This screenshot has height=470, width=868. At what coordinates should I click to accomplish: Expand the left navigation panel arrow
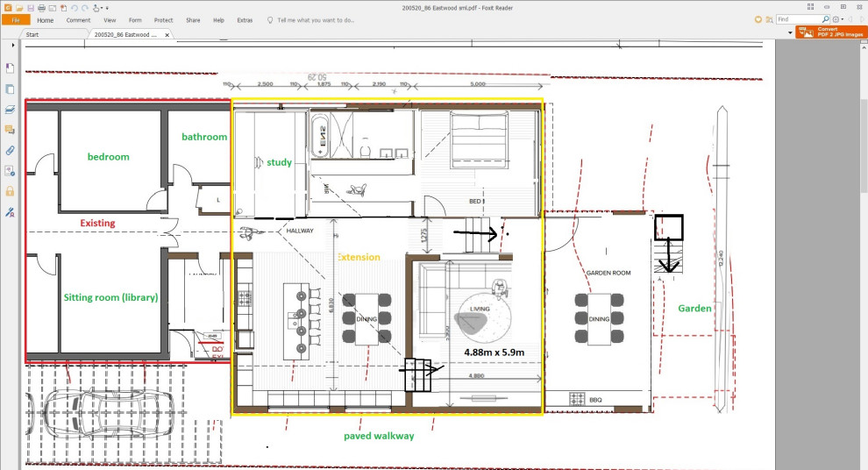coord(12,46)
